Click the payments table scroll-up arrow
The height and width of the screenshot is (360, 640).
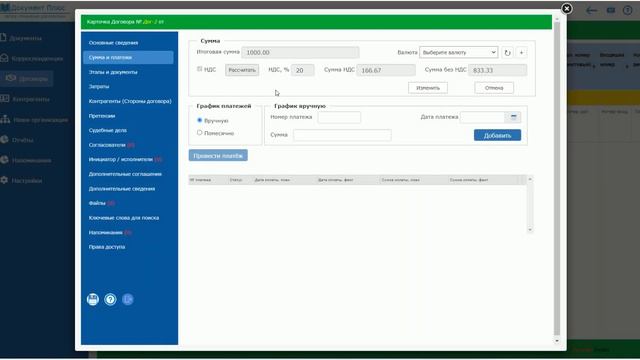coord(530,179)
